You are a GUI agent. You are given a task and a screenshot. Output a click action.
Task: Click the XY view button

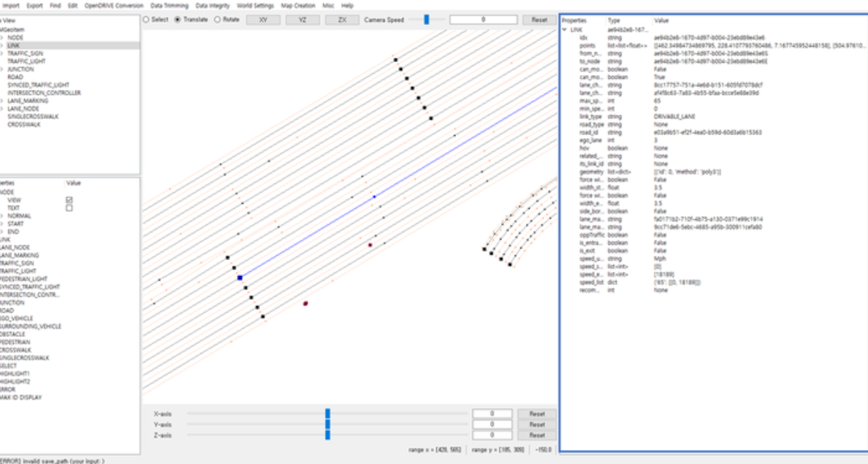pyautogui.click(x=262, y=20)
